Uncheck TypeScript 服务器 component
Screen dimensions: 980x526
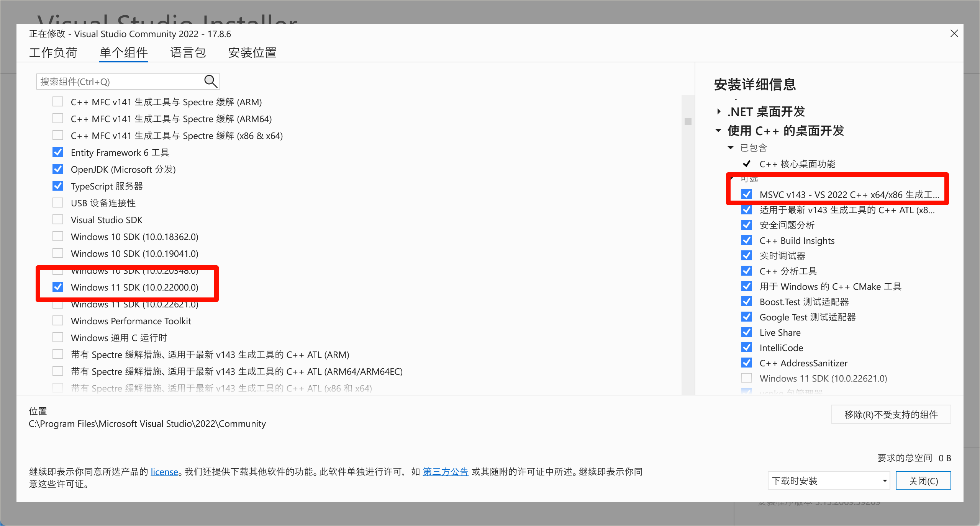pyautogui.click(x=58, y=186)
